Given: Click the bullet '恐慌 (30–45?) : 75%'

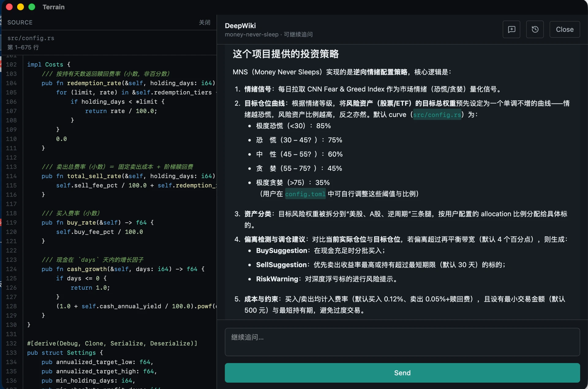Looking at the screenshot, I should click(299, 140).
